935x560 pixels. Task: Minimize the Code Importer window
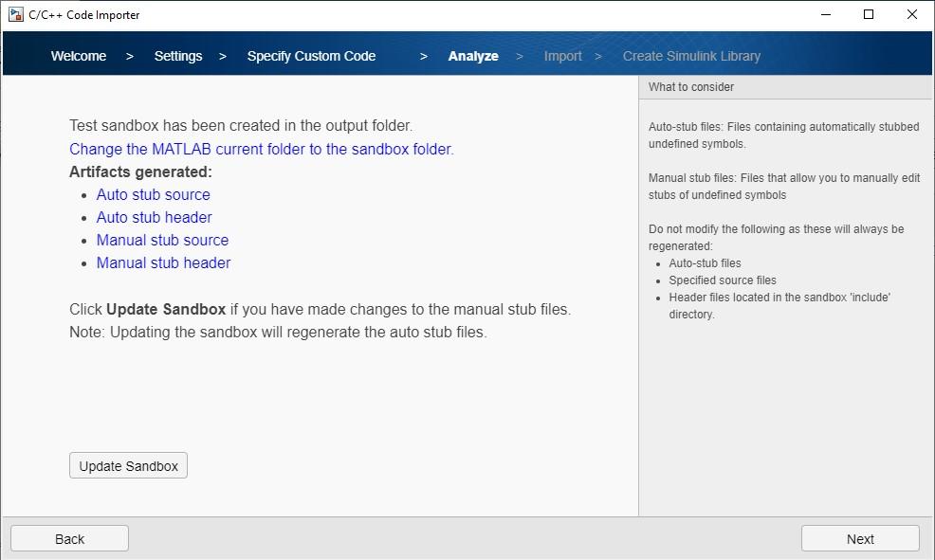pos(825,15)
